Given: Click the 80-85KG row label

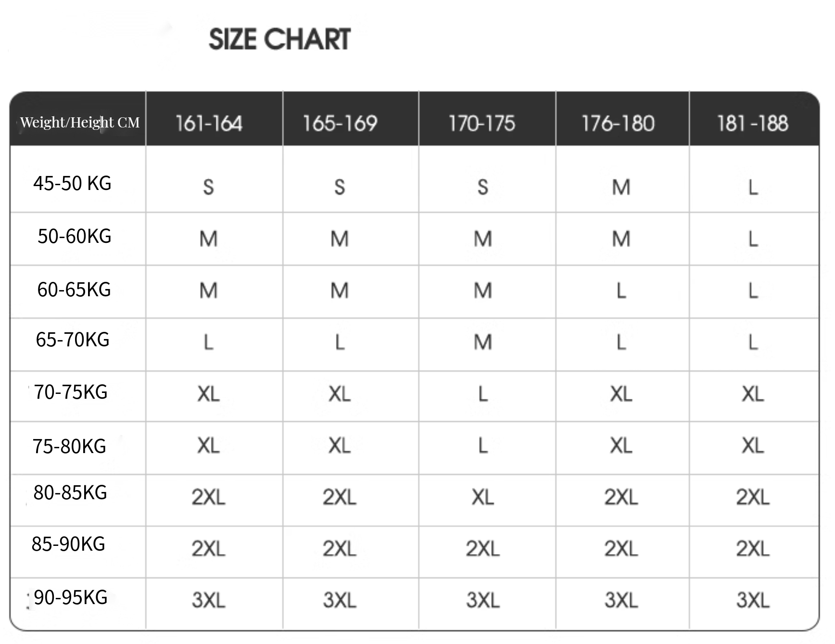Looking at the screenshot, I should point(70,492).
